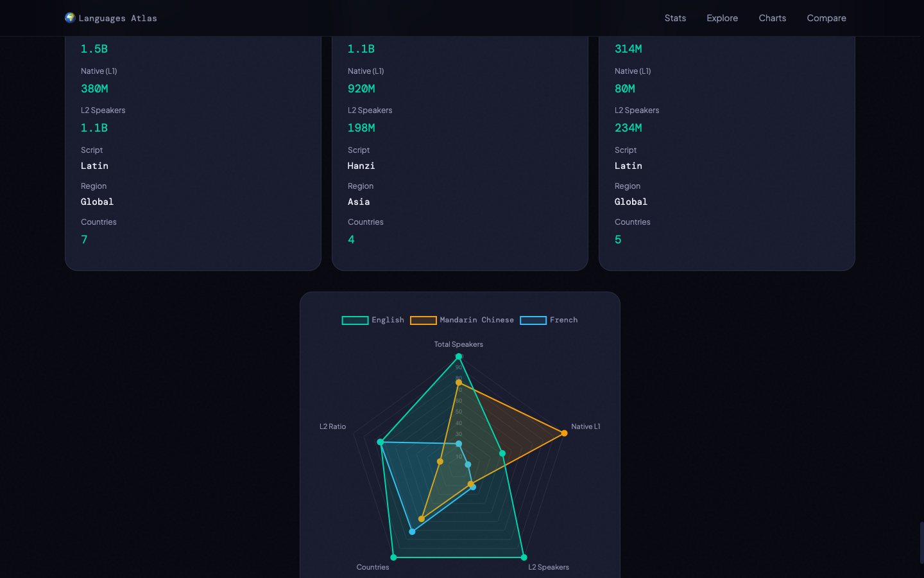This screenshot has height=578, width=924.
Task: Open the Charts nav item
Action: click(x=772, y=18)
